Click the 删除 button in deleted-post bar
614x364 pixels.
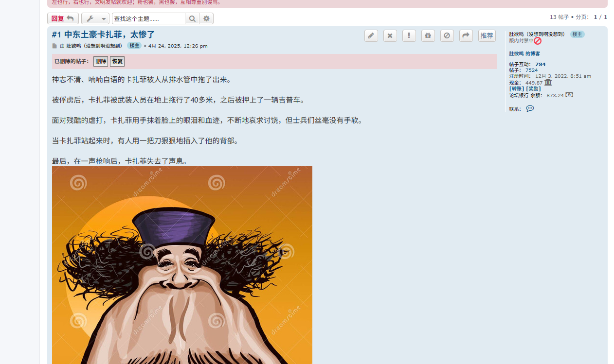tap(101, 61)
